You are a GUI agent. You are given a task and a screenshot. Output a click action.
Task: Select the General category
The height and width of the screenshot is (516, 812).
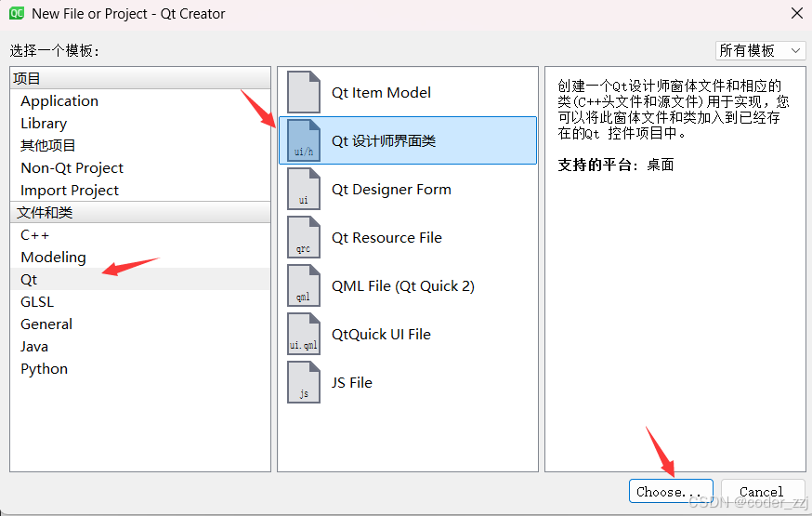[x=140, y=324]
